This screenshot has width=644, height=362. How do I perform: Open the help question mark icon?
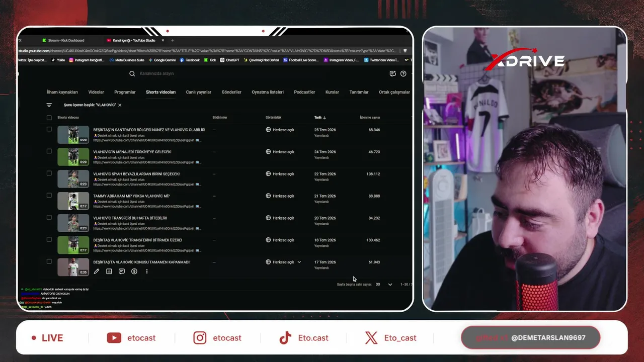(403, 73)
